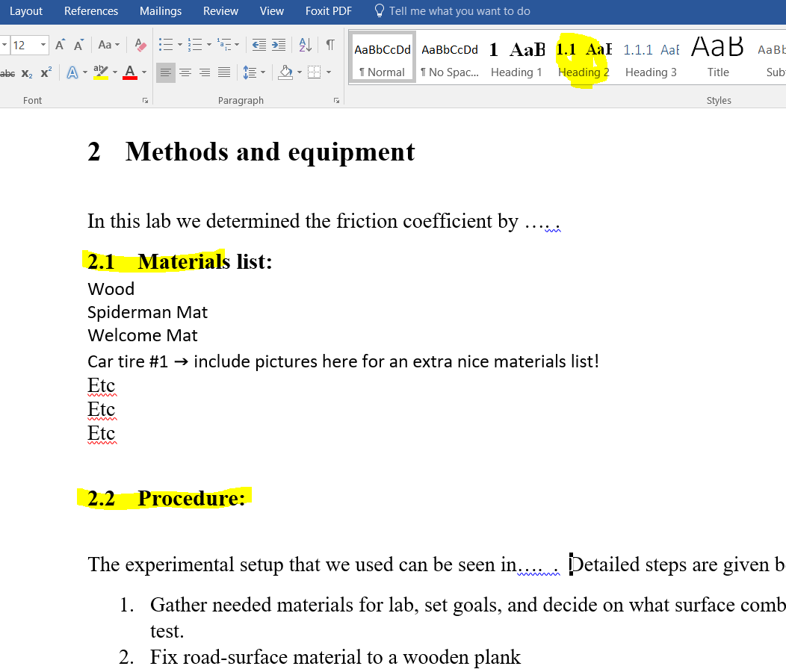Expand bullet library dropdown arrow
This screenshot has width=786, height=672.
click(180, 45)
